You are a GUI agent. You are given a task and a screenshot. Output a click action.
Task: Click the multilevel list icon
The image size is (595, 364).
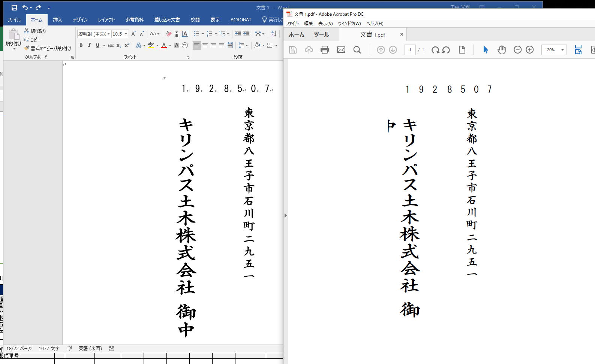(x=222, y=34)
